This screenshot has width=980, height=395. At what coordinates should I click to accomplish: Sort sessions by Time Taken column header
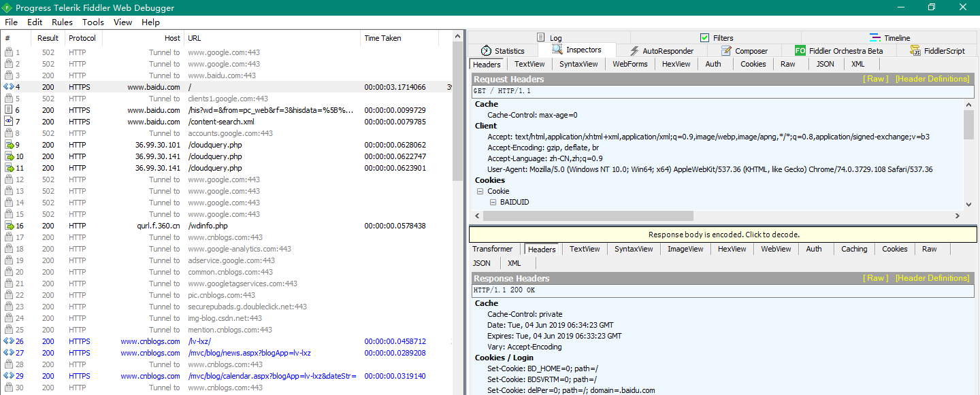coord(399,38)
